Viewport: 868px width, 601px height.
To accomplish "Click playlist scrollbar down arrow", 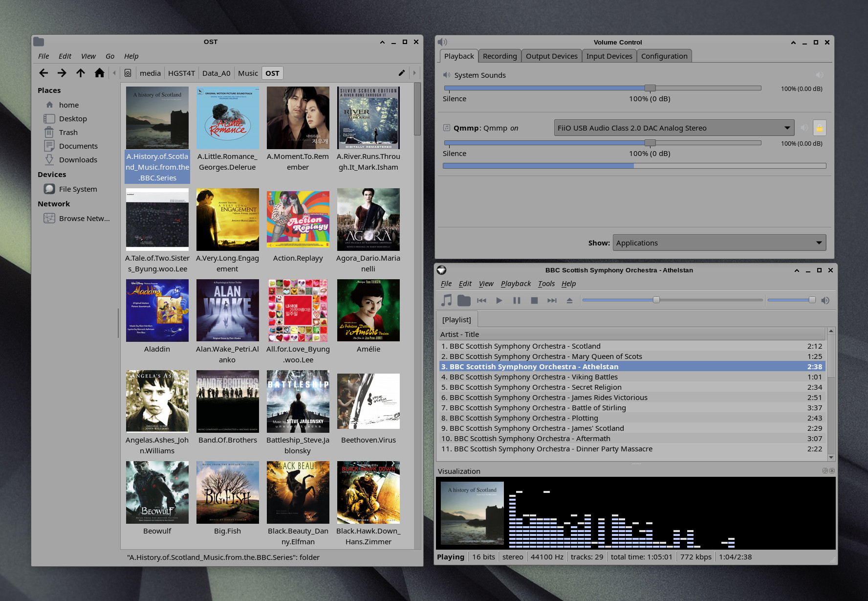I will click(x=831, y=457).
